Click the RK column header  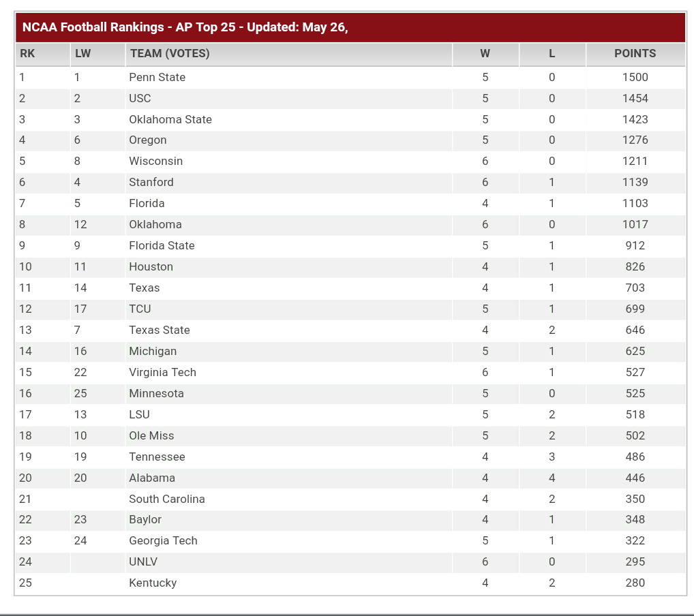42,54
